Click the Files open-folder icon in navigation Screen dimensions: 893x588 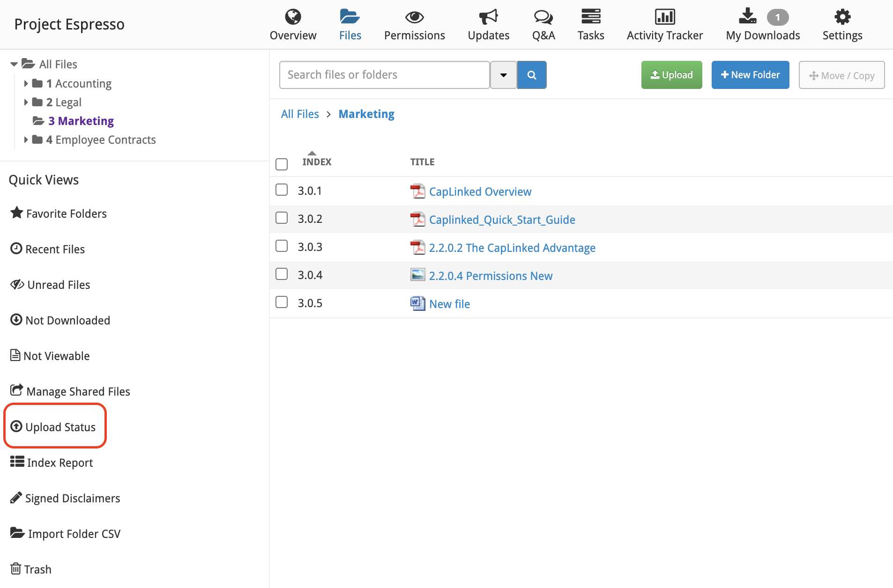[350, 17]
